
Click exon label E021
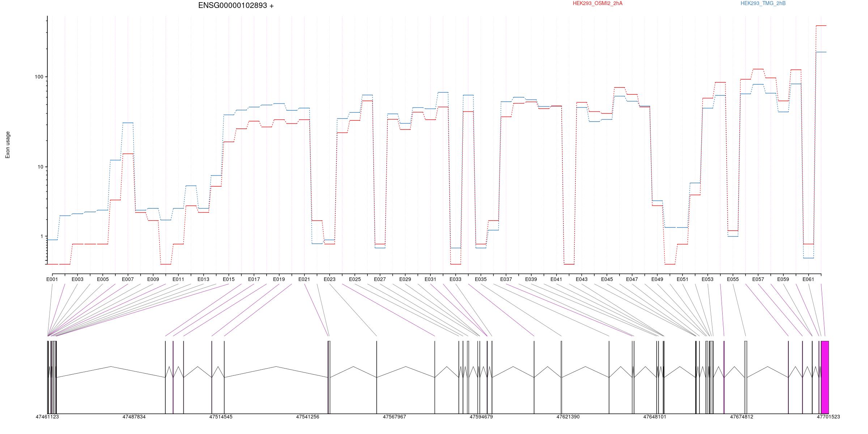coord(304,279)
